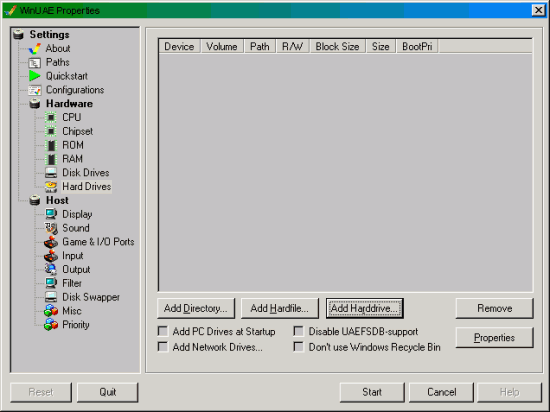550x412 pixels.
Task: Click the BootPri column header
Action: click(x=417, y=47)
